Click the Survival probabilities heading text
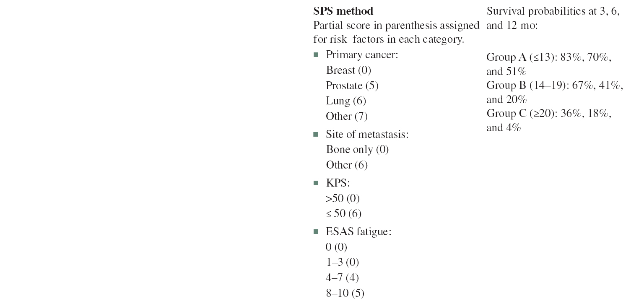Image resolution: width=644 pixels, height=301 pixels. (x=553, y=12)
